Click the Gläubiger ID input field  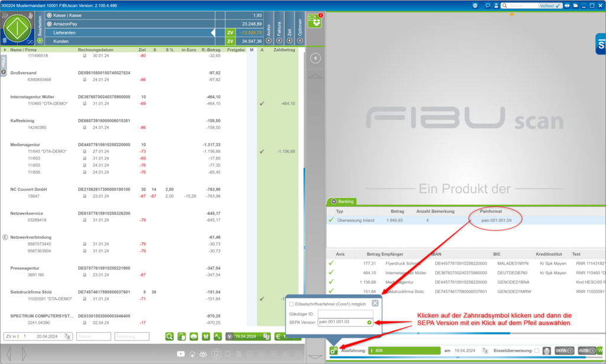345,313
